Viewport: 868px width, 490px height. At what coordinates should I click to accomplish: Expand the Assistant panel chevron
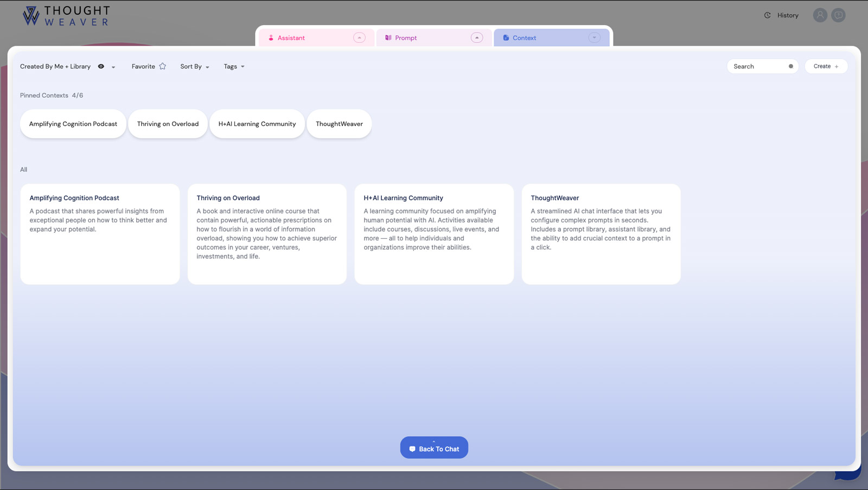coord(359,37)
